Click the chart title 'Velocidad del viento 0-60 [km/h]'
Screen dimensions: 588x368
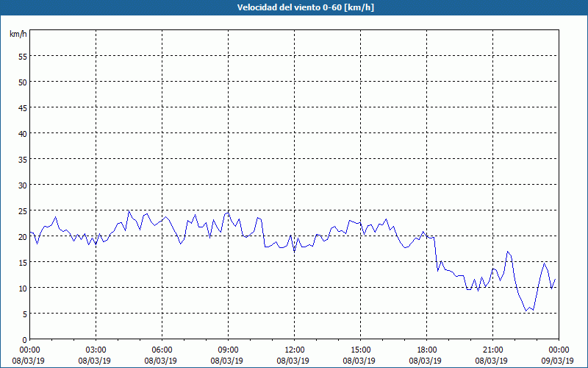click(x=305, y=7)
